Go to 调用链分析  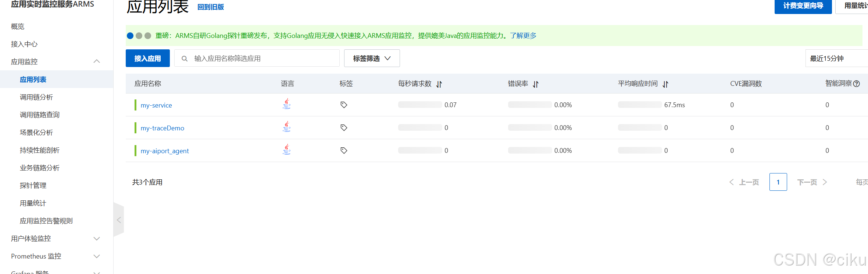(x=36, y=97)
